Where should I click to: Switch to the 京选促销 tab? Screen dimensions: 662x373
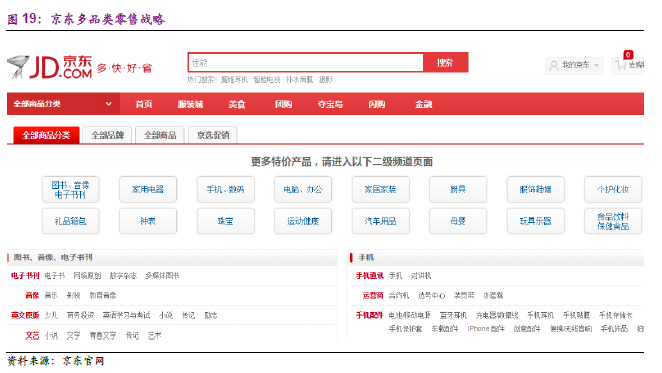(x=213, y=135)
